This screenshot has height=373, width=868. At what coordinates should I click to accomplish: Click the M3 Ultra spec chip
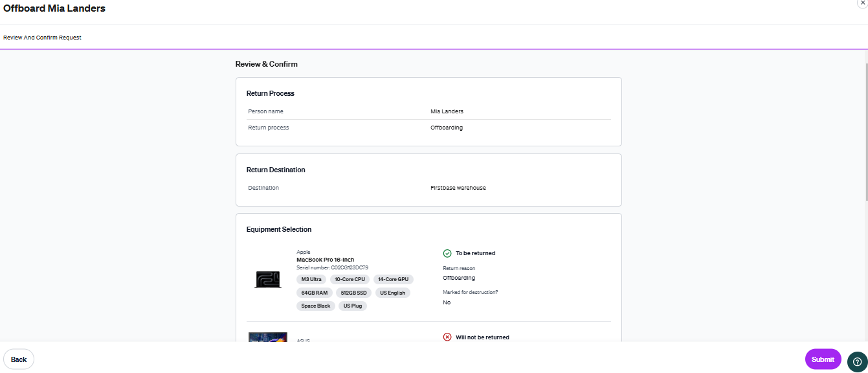pyautogui.click(x=311, y=279)
